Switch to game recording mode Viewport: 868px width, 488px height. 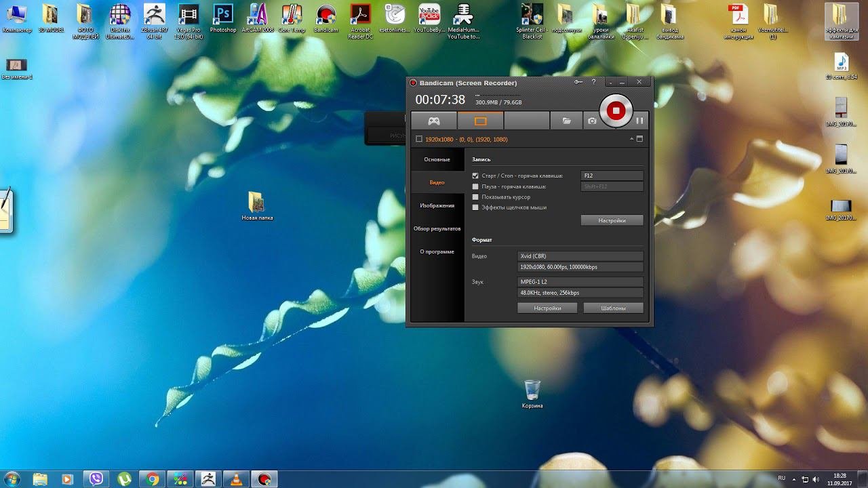[x=433, y=121]
